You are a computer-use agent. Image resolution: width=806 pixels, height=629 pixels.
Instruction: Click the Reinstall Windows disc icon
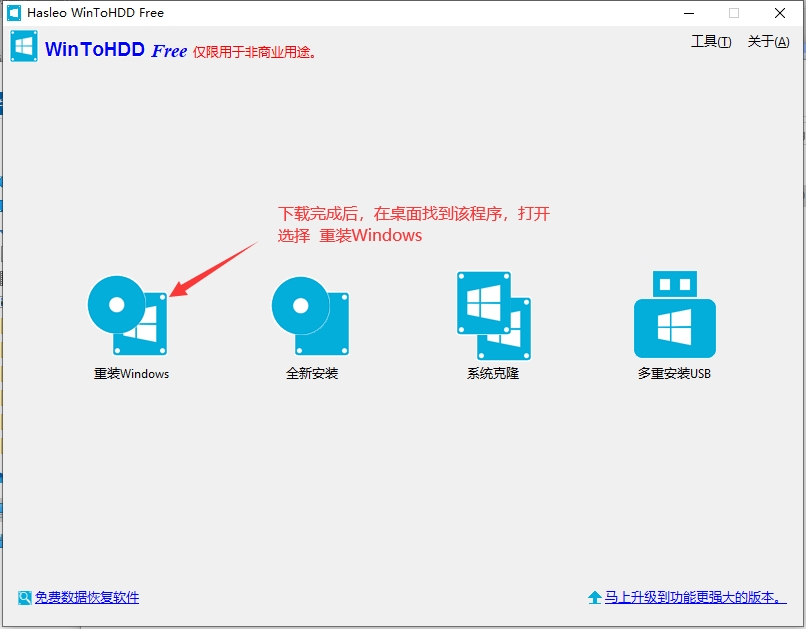click(127, 315)
